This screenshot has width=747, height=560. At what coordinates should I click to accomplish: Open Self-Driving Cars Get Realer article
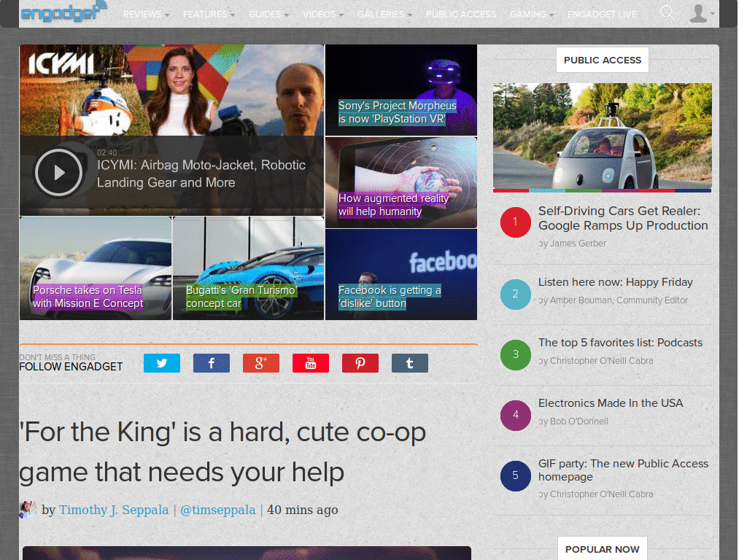(623, 218)
